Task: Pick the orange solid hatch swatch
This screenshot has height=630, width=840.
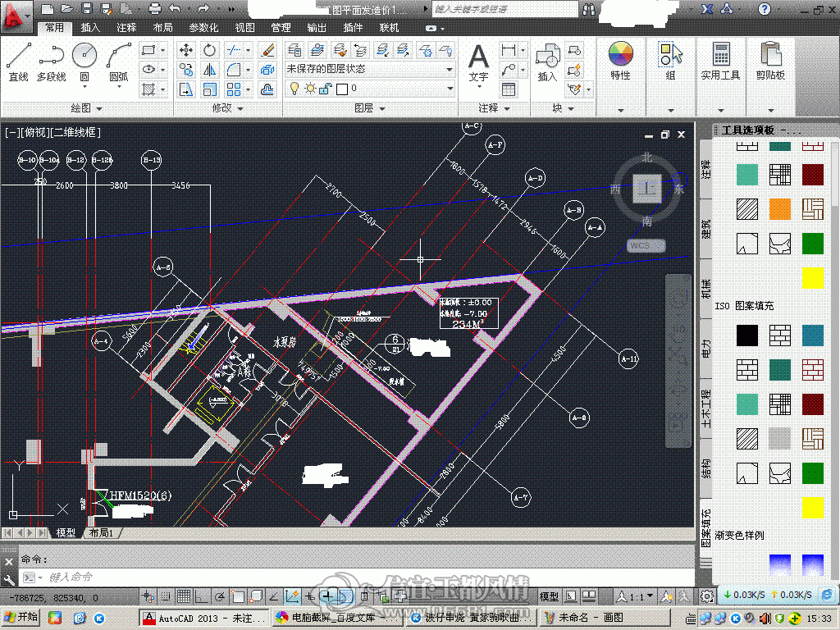Action: (x=780, y=209)
